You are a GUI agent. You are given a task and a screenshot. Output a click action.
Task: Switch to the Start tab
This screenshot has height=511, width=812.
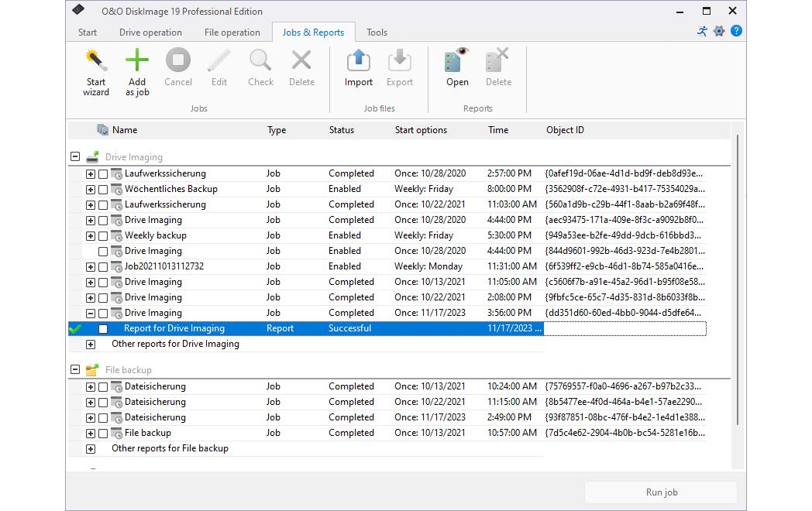click(87, 32)
